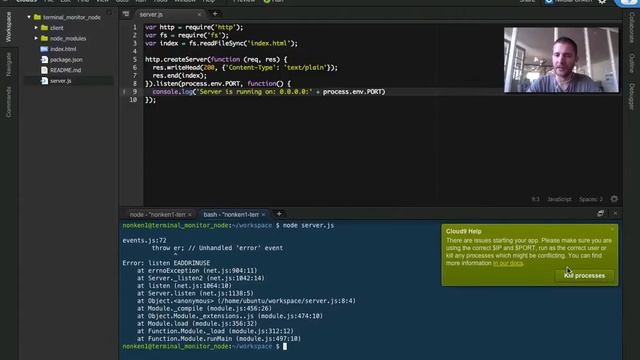Image resolution: width=640 pixels, height=360 pixels.
Task: Click the info marker on line 9 gutter
Action: pyautogui.click(x=124, y=92)
